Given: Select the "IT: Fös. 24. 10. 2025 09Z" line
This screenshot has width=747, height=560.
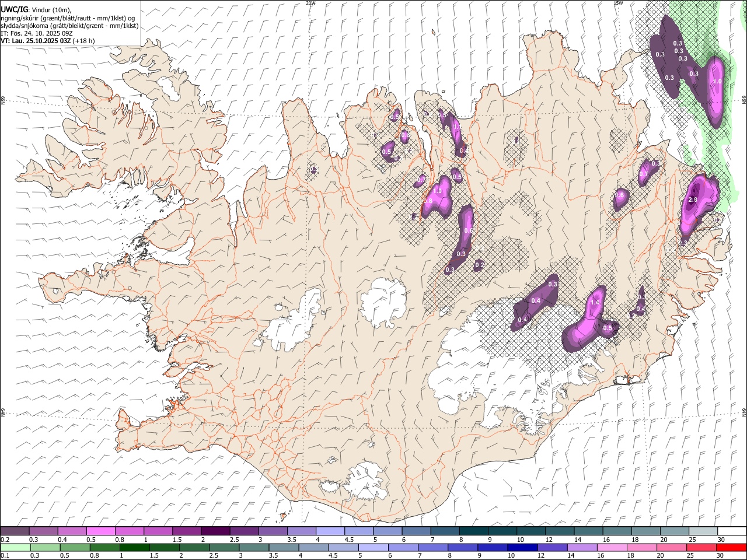Looking at the screenshot, I should click(37, 33).
